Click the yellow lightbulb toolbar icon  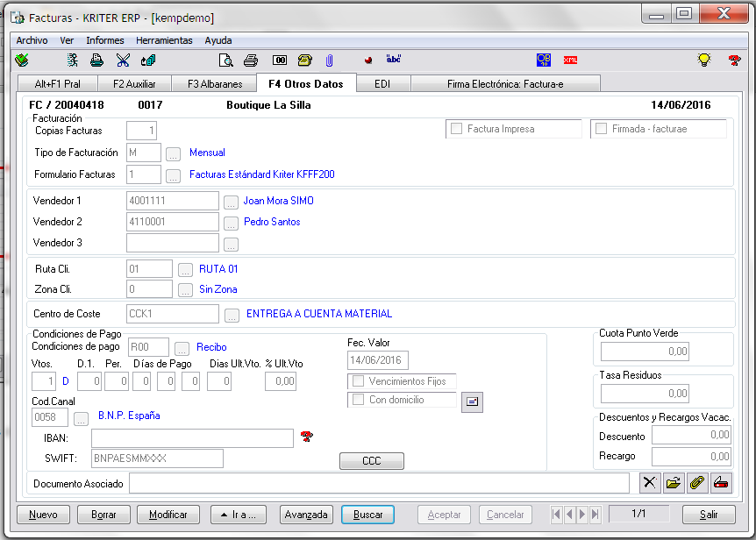click(x=704, y=60)
